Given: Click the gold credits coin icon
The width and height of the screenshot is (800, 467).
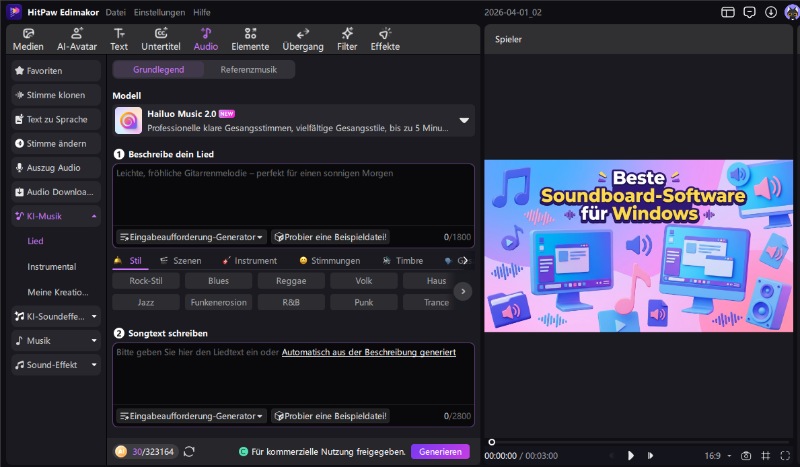Looking at the screenshot, I should click(x=121, y=451).
